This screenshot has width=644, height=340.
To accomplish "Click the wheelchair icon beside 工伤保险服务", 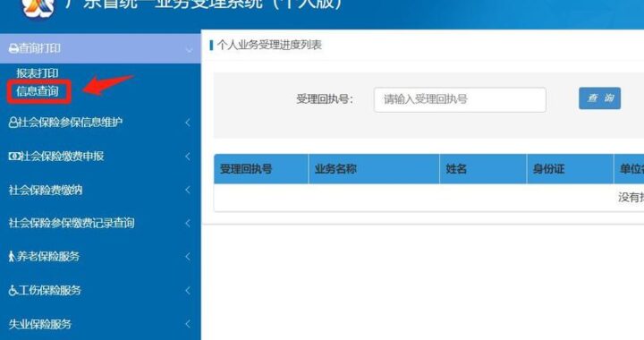I will pyautogui.click(x=13, y=290).
